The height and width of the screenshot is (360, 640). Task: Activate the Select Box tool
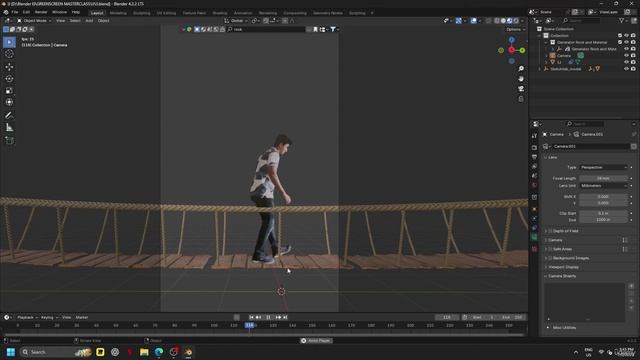9,42
